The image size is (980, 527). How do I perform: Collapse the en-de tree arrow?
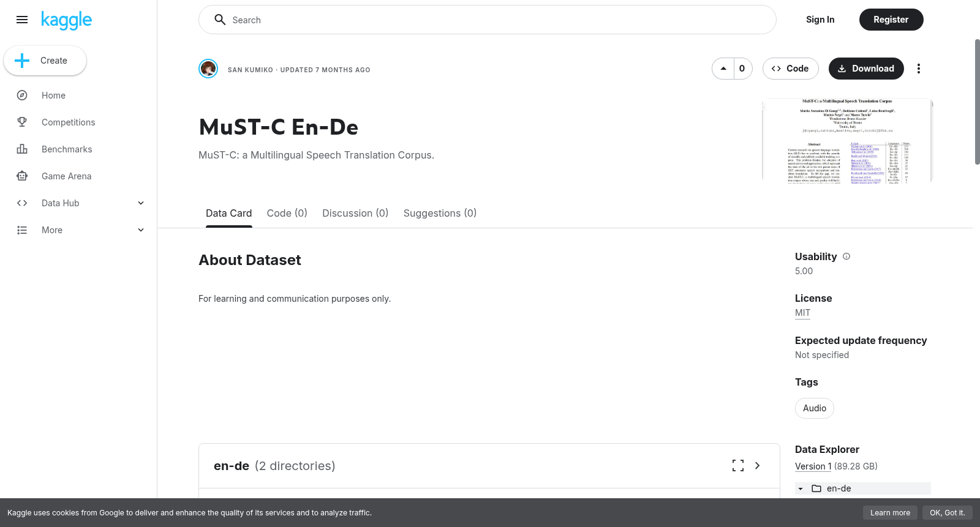click(x=801, y=488)
